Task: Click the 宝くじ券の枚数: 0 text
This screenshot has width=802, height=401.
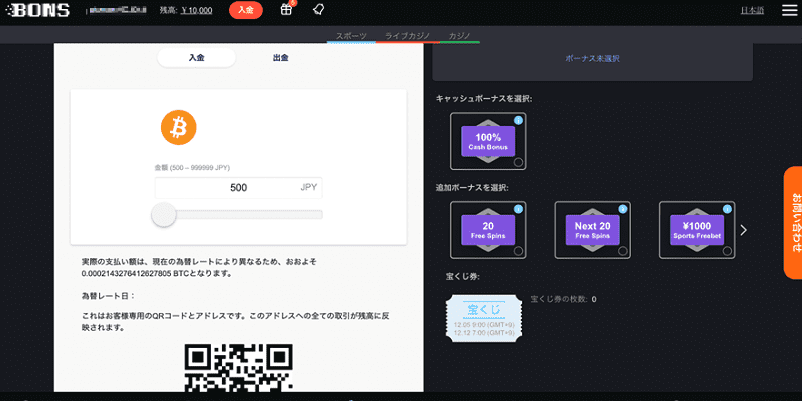Action: click(564, 299)
